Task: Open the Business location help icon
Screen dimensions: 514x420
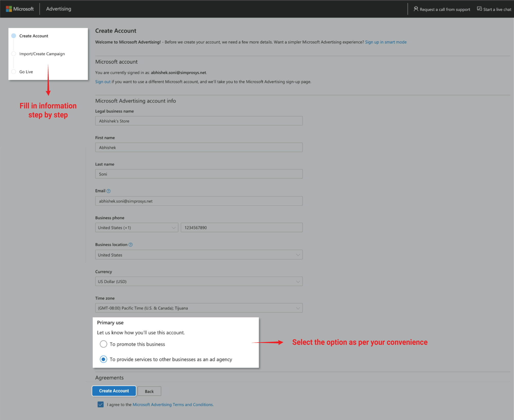Action: point(131,245)
